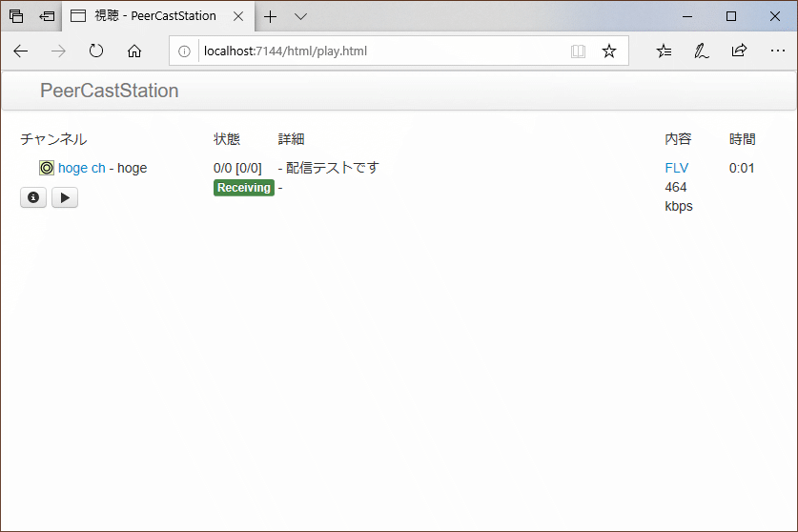Click the 詳細 column header
Viewport: 798px width, 532px height.
pyautogui.click(x=291, y=139)
